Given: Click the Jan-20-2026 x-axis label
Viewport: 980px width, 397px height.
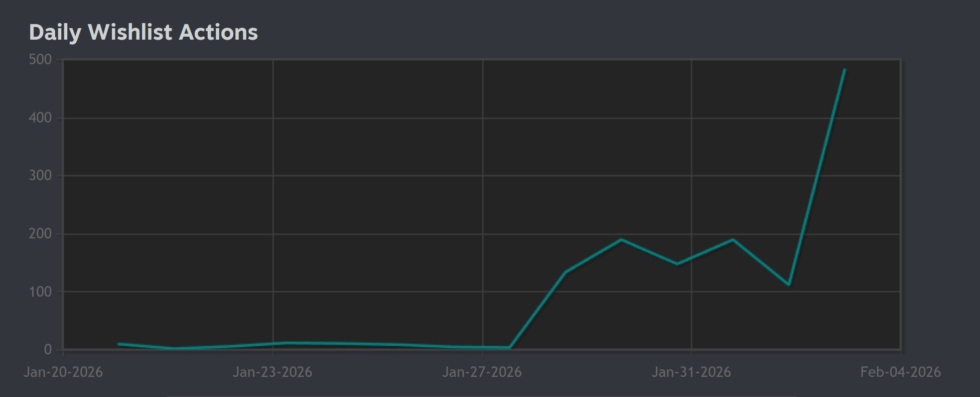Looking at the screenshot, I should tap(63, 372).
